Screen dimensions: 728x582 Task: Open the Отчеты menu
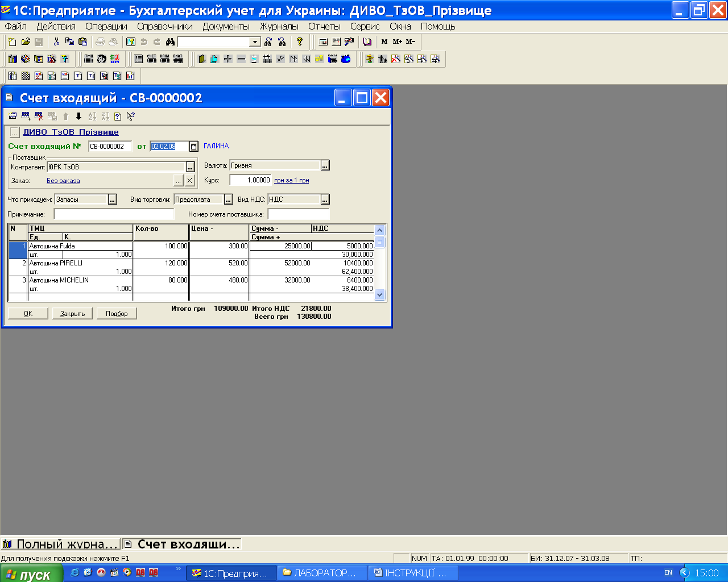click(325, 26)
